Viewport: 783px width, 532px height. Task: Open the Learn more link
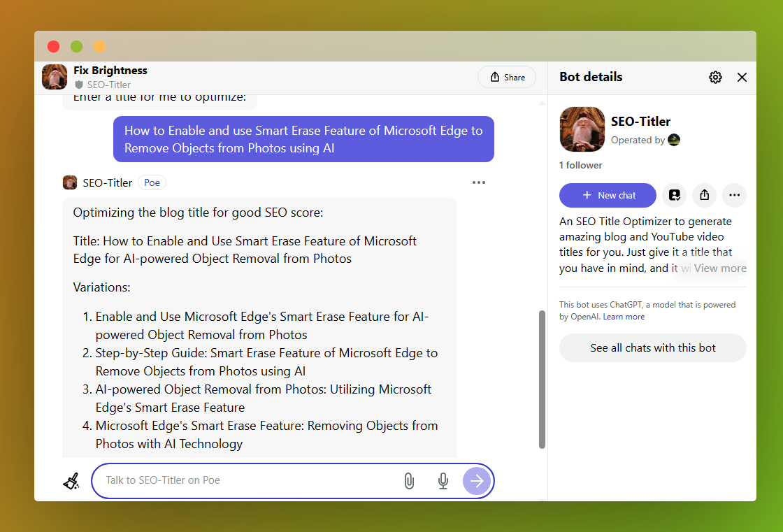coord(624,317)
